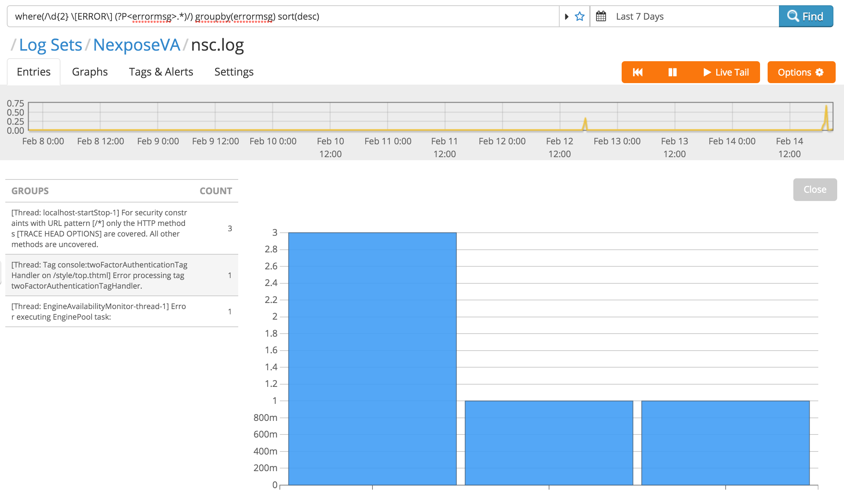Switch to the Graphs tab
The image size is (844, 504).
click(x=90, y=72)
